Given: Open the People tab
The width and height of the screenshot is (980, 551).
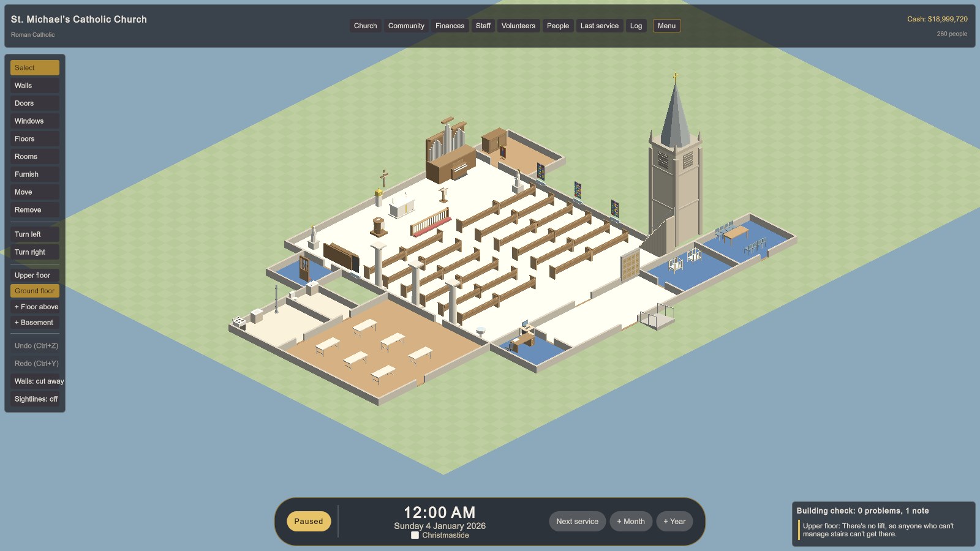Looking at the screenshot, I should point(558,26).
